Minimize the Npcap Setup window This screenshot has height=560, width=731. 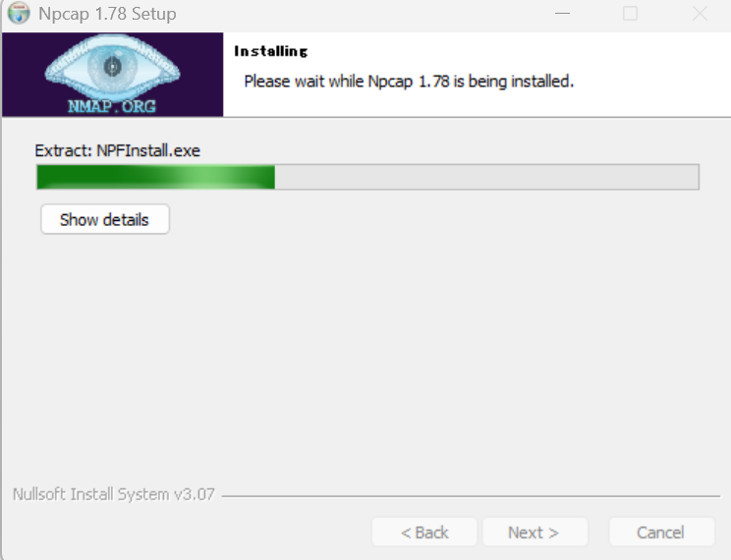pos(563,14)
